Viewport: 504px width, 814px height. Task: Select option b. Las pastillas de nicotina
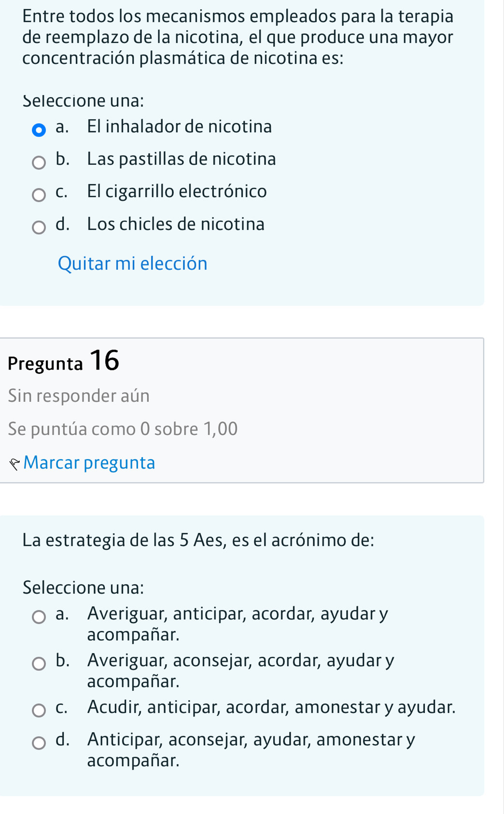(x=39, y=163)
